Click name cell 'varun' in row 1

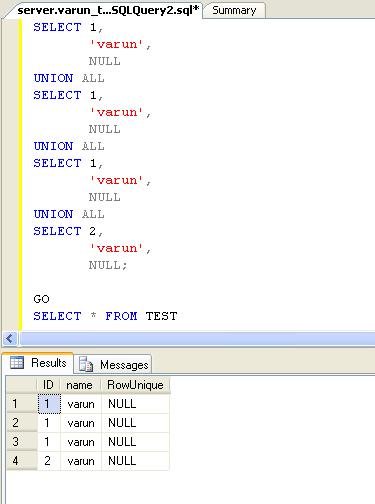[x=81, y=404]
